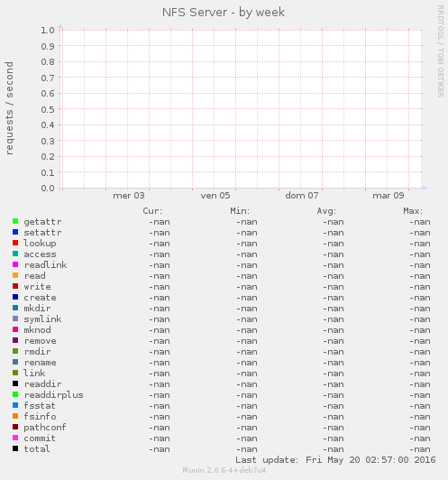Image resolution: width=448 pixels, height=480 pixels.
Task: Click the olive link legend swatch
Action: click(x=15, y=373)
